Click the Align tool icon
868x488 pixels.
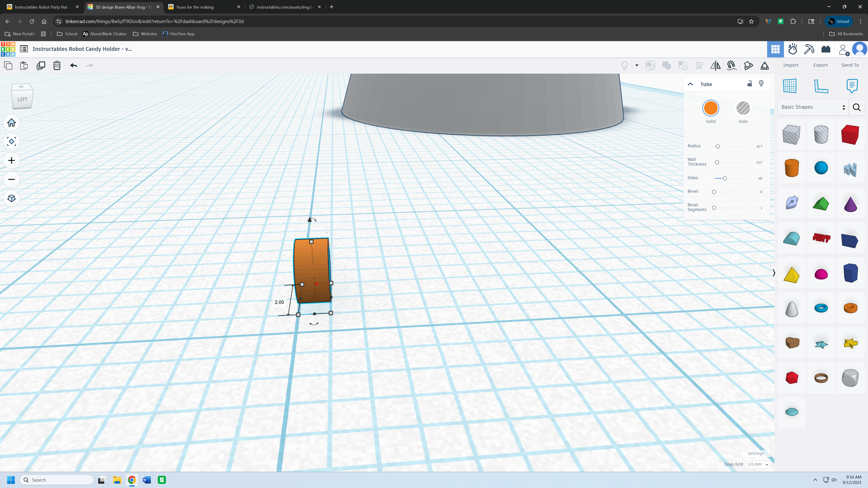click(699, 65)
